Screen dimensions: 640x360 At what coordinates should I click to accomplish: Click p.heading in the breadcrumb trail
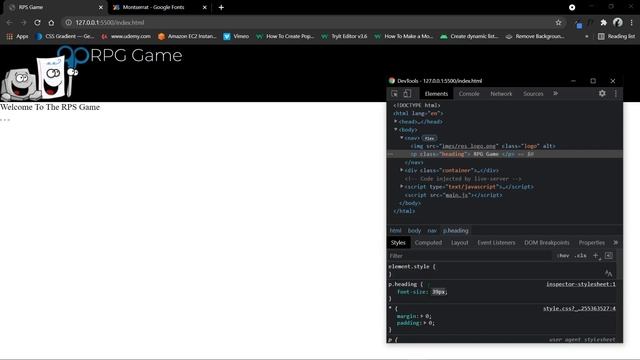point(456,230)
